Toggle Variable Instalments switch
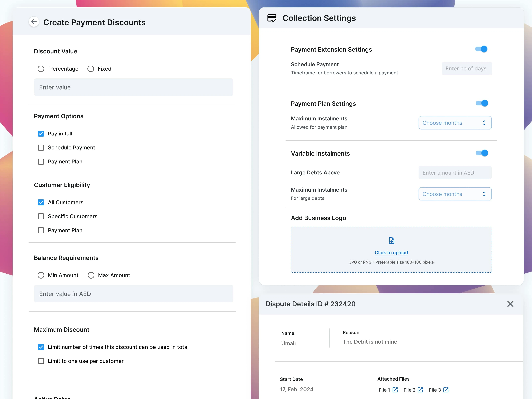 (482, 153)
